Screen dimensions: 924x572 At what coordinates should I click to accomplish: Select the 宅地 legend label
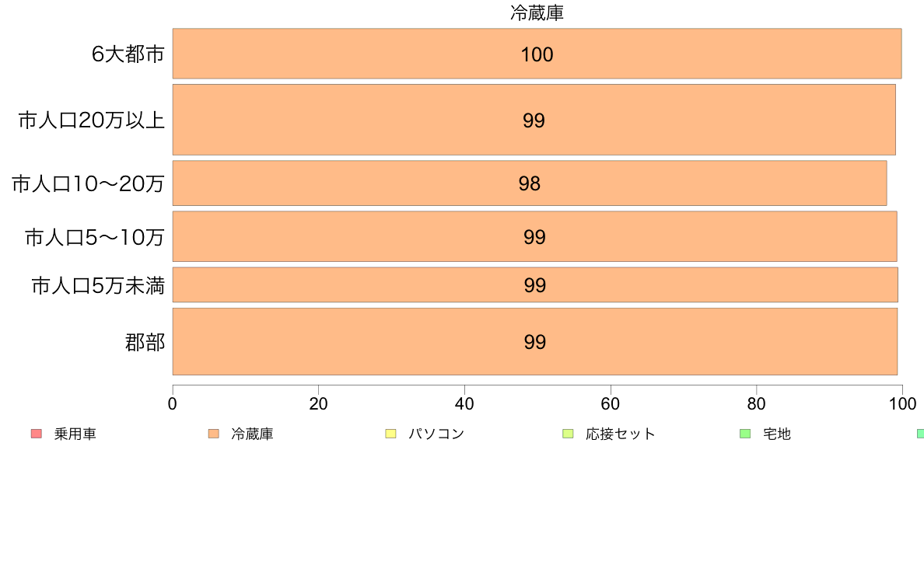[x=777, y=434]
